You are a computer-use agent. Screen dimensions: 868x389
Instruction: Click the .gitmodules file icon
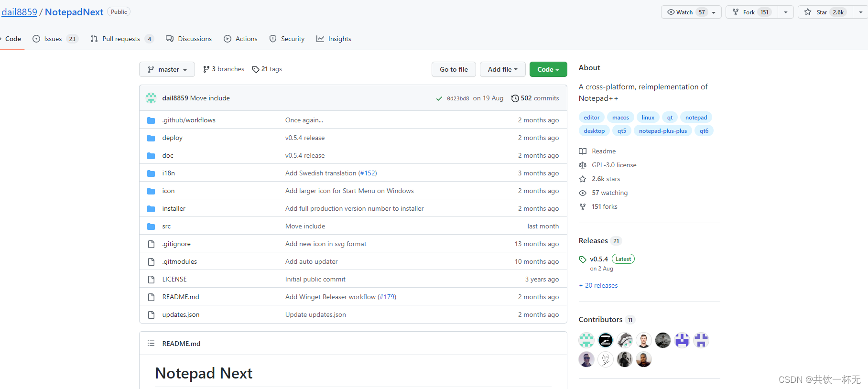(x=151, y=261)
